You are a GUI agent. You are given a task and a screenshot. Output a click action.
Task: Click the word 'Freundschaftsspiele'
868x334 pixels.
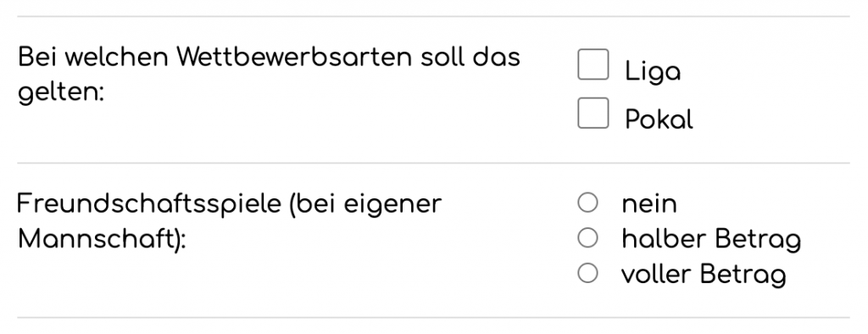(x=149, y=203)
